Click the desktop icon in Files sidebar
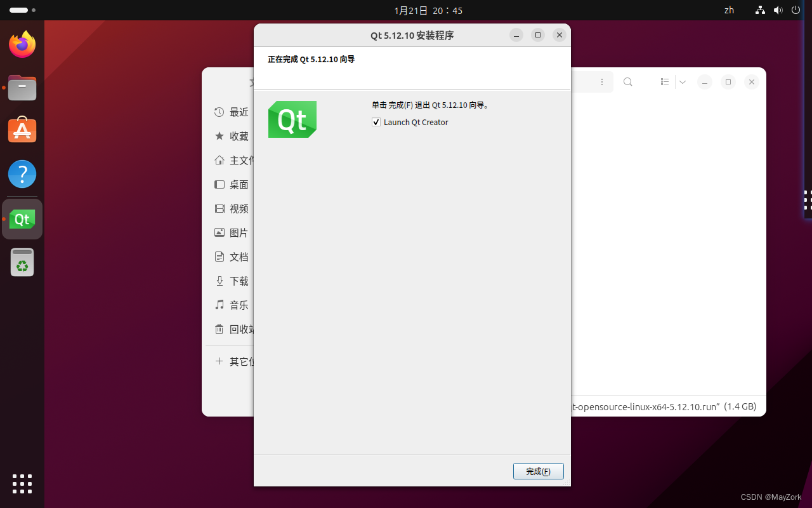This screenshot has width=812, height=508. [x=219, y=184]
